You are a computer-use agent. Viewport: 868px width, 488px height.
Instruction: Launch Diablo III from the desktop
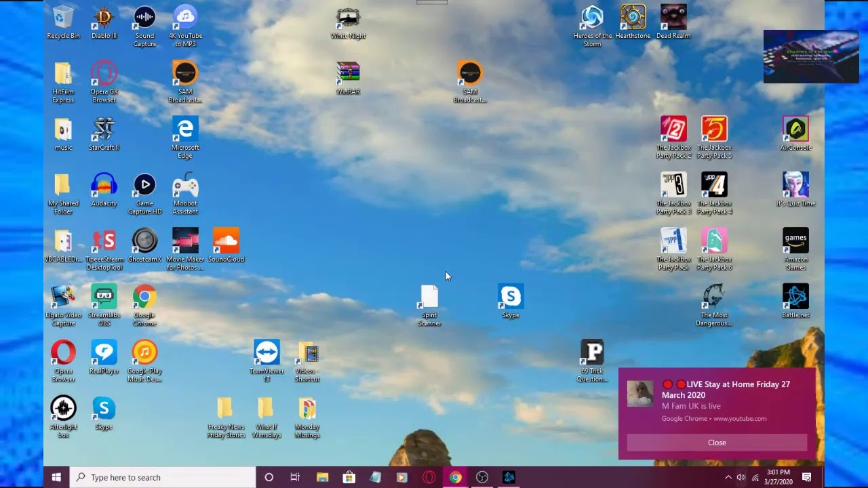pos(104,23)
